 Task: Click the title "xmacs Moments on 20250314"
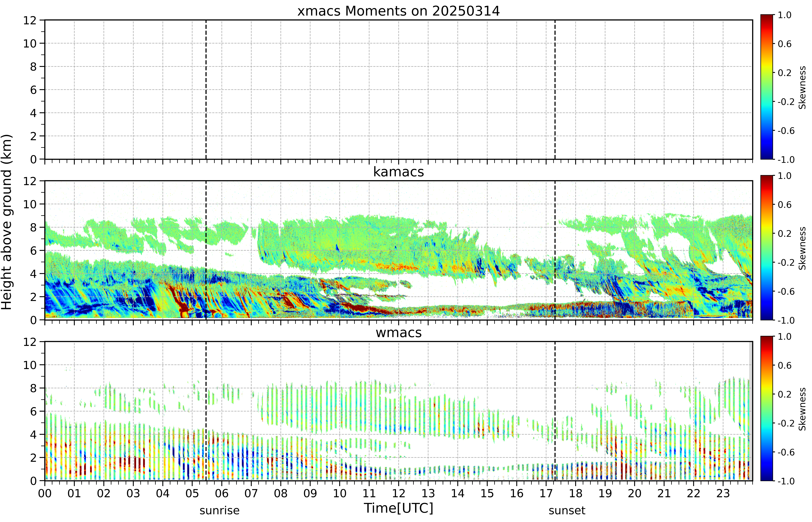click(399, 11)
